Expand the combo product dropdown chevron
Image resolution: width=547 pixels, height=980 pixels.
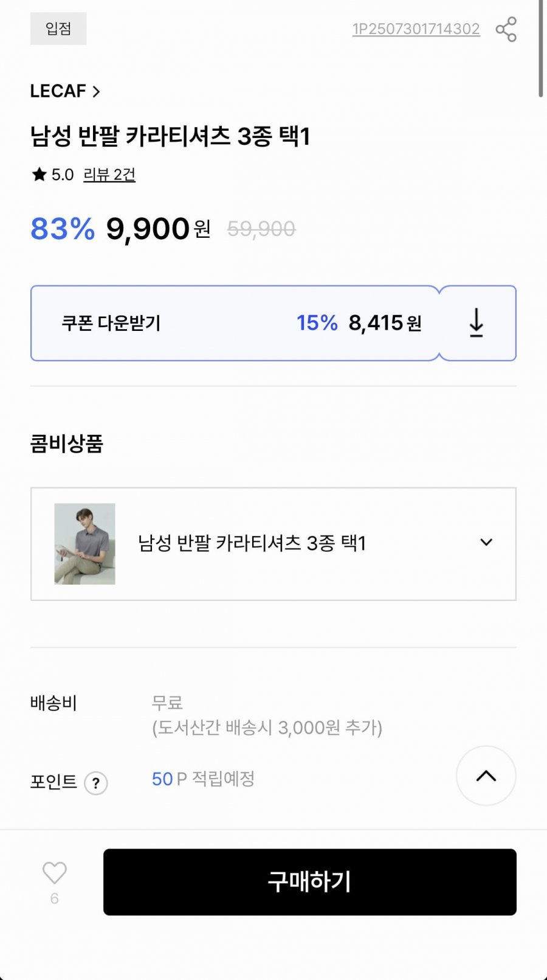coord(486,543)
